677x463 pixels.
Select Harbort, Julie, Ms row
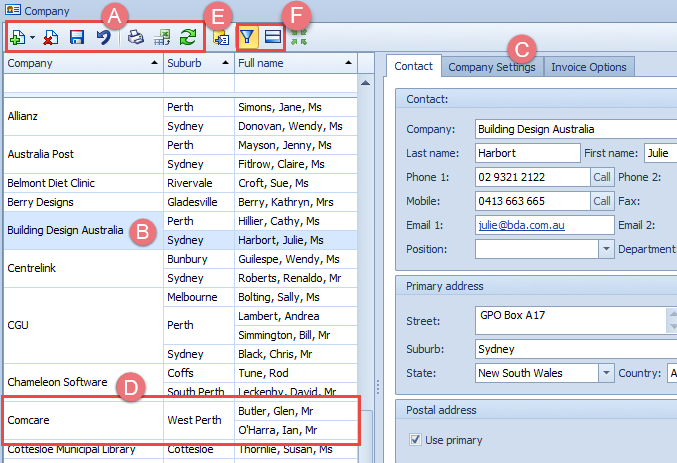tap(296, 240)
